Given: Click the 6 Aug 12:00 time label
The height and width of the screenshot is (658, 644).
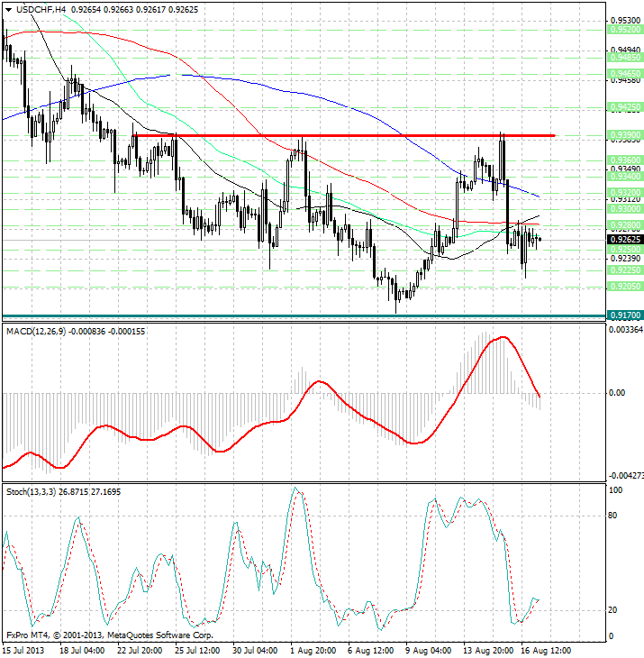Looking at the screenshot, I should pyautogui.click(x=370, y=651).
